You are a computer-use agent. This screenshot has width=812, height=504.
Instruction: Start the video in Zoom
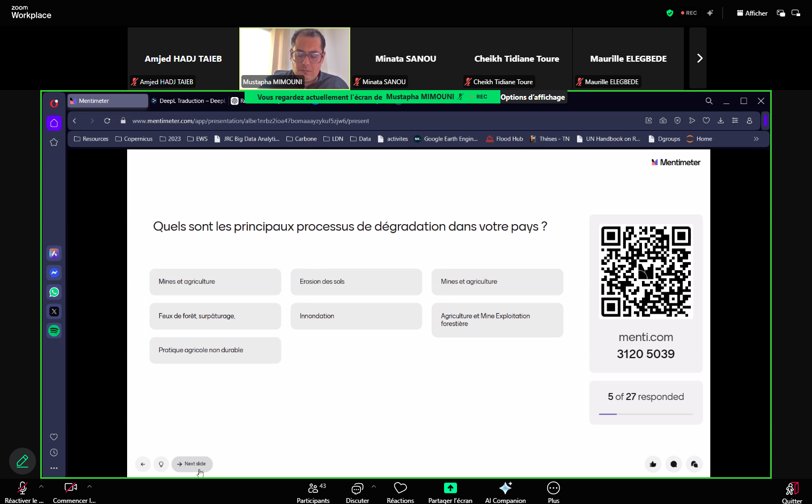pos(70,488)
